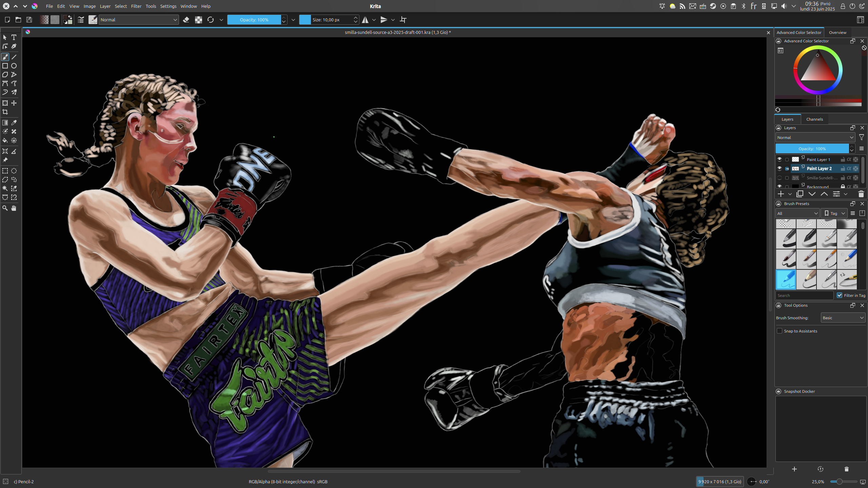Select the Multibrush tool
The height and width of the screenshot is (488, 868).
[x=14, y=92]
